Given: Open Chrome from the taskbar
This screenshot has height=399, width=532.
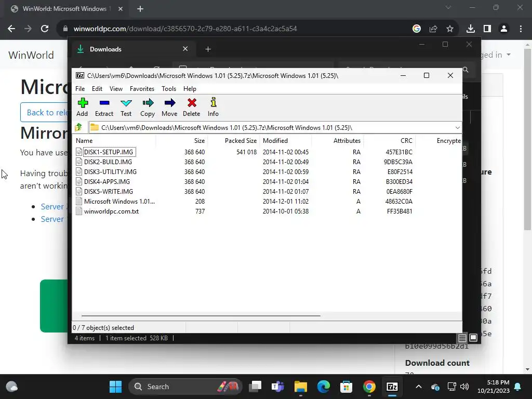Looking at the screenshot, I should [369, 387].
